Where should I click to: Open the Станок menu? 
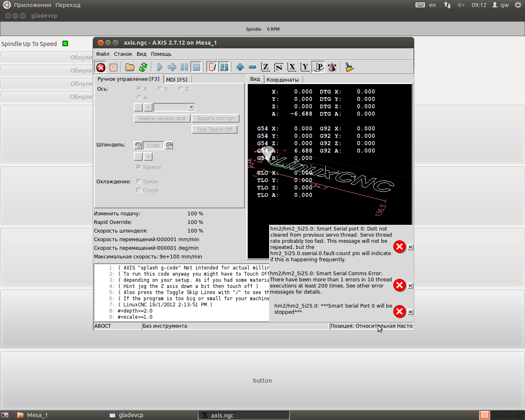pyautogui.click(x=123, y=54)
